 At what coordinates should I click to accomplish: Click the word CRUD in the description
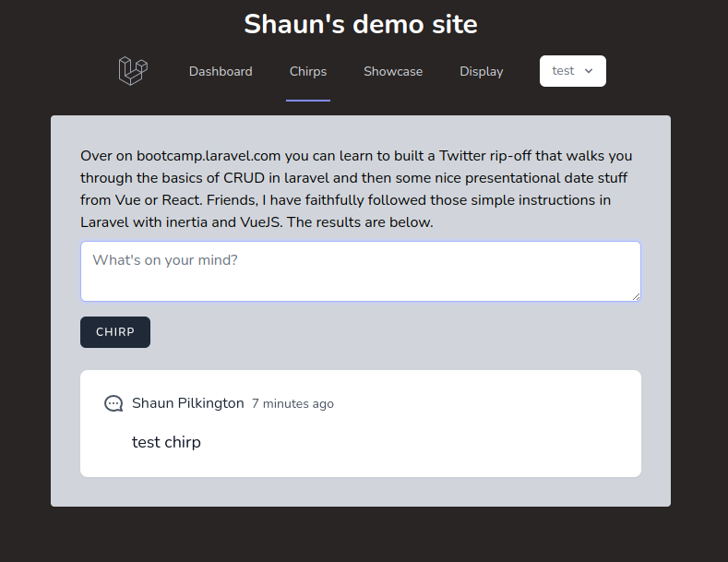point(244,178)
